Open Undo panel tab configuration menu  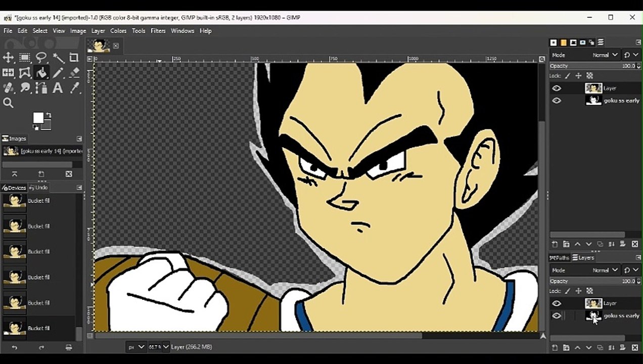(79, 188)
